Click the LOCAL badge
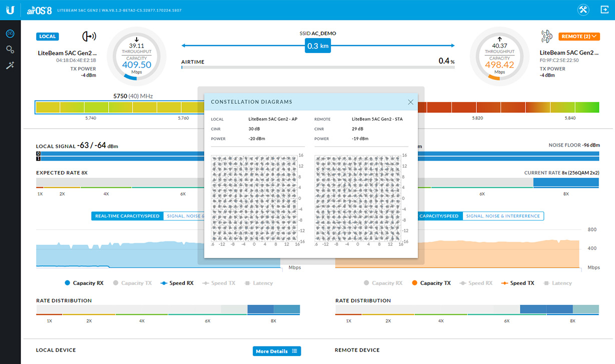Viewport: 615px width, 364px height. point(48,36)
